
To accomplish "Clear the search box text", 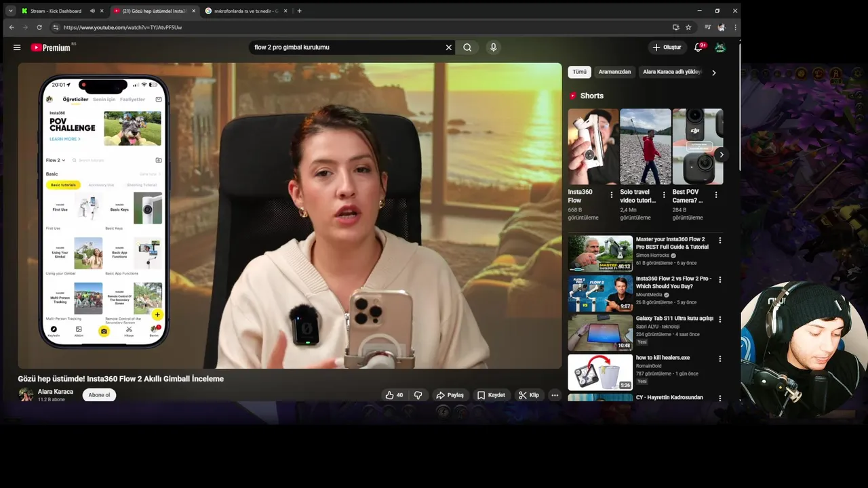I will [448, 47].
